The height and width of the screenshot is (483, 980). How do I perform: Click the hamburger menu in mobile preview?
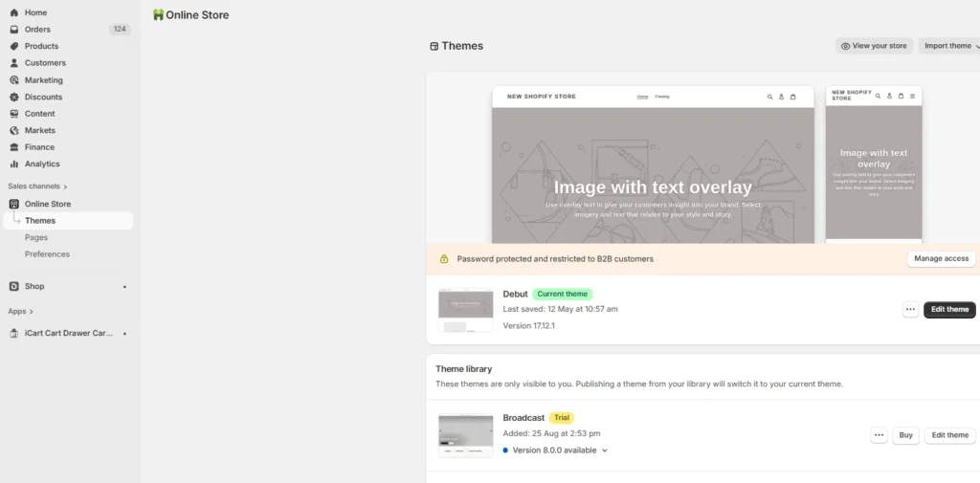912,97
